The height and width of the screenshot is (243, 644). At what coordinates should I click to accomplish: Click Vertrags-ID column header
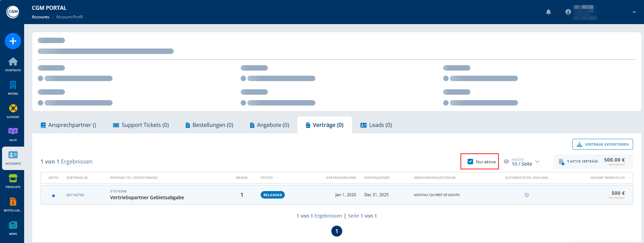77,178
